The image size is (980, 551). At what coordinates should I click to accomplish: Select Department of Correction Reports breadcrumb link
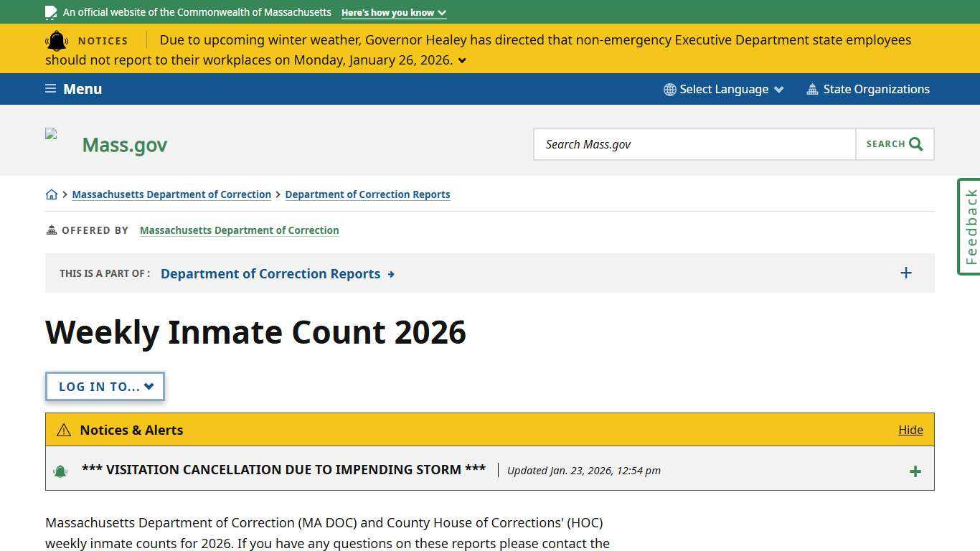pyautogui.click(x=367, y=194)
